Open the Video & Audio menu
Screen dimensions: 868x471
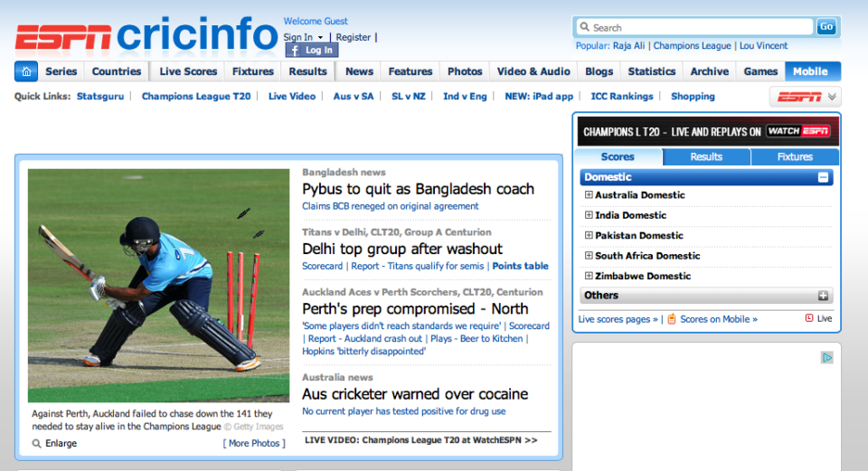533,71
